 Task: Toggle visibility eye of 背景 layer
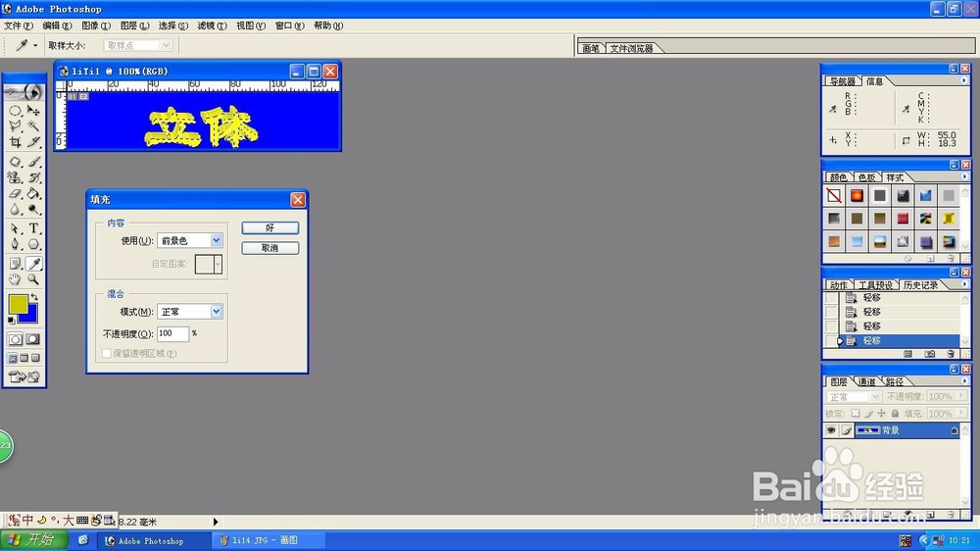(x=831, y=430)
